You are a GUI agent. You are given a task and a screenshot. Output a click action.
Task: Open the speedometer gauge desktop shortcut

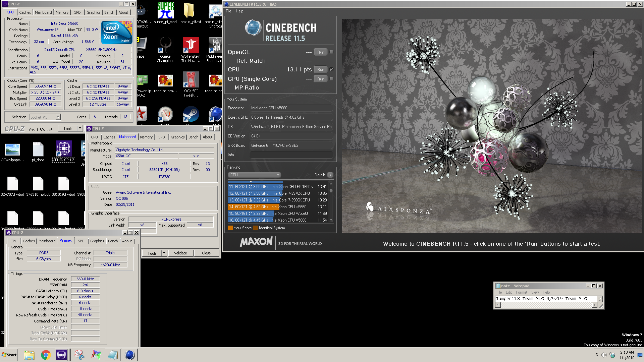click(165, 115)
